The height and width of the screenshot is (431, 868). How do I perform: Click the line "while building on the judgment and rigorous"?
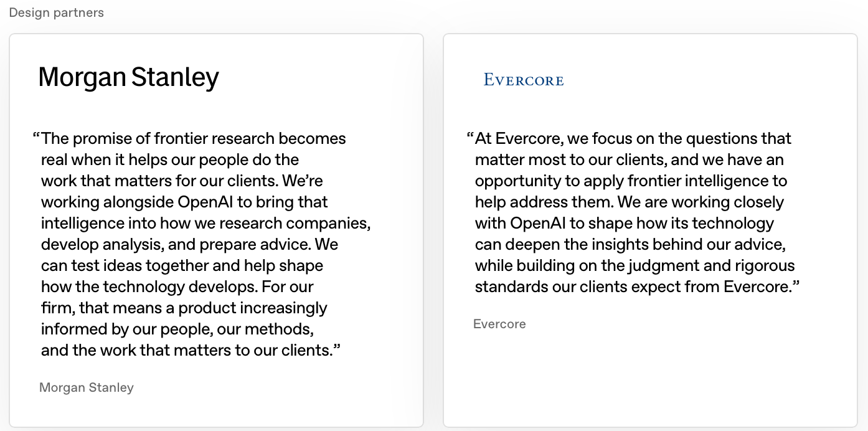click(x=635, y=265)
